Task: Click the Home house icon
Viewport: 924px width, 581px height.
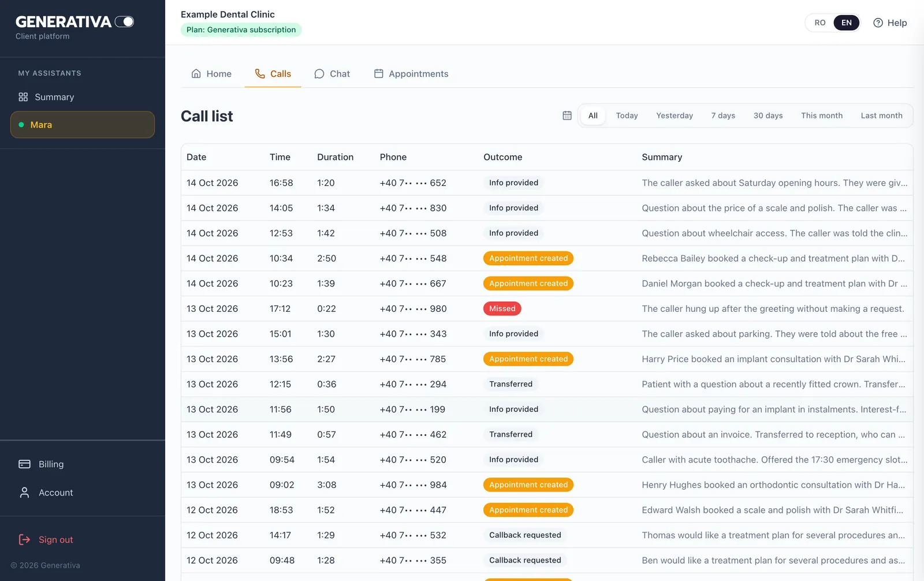Action: tap(196, 74)
